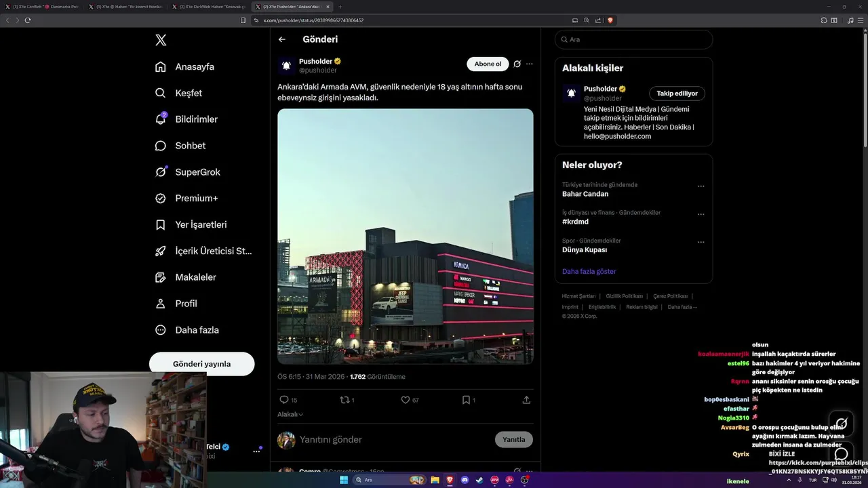
Task: Click the browser address bar URL
Action: (313, 20)
